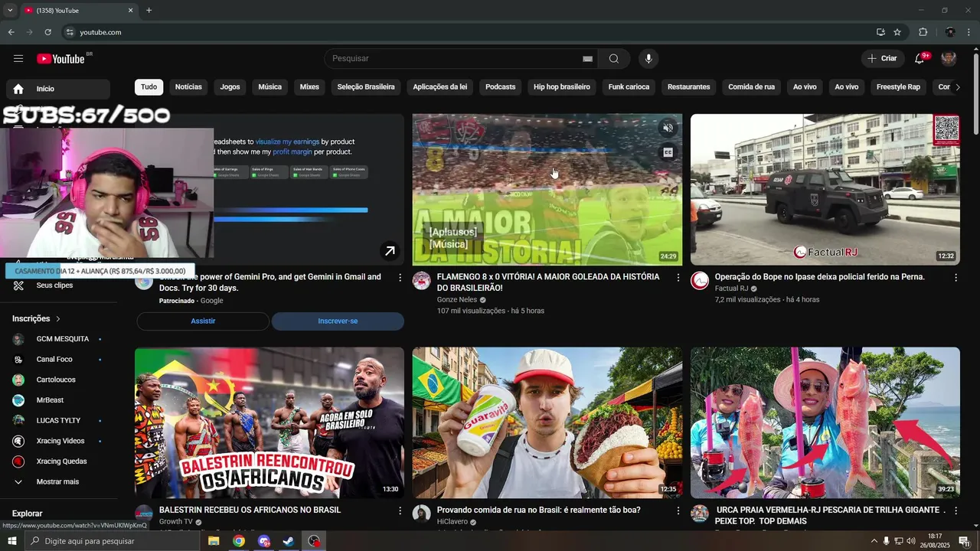Open the HiClavero channel avatar
This screenshot has height=551, width=980.
coord(422,514)
